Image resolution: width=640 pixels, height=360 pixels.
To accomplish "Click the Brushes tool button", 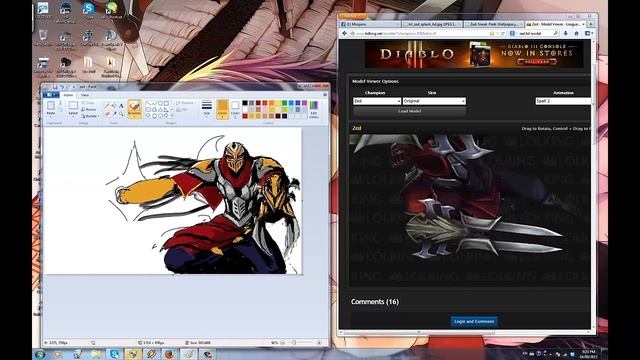I will click(x=135, y=109).
